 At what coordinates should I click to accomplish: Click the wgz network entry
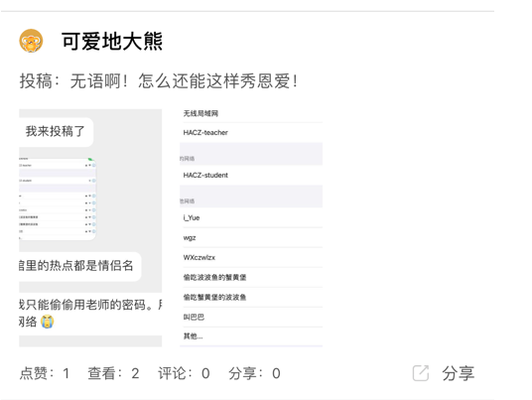[x=251, y=237]
